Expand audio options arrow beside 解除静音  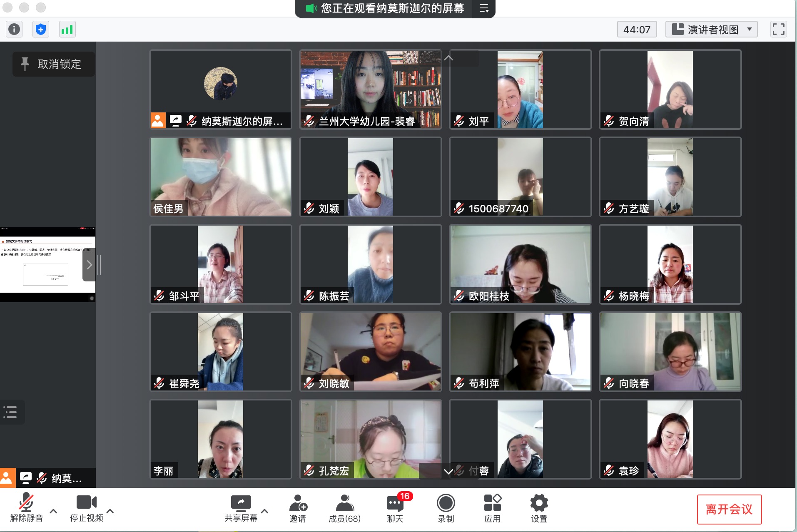[x=53, y=511]
